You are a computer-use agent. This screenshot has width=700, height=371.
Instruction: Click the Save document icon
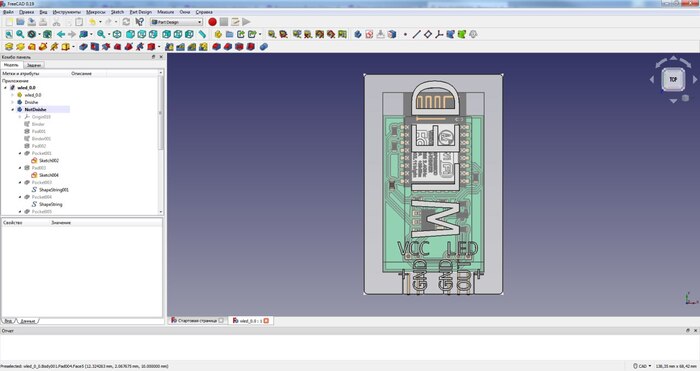coord(32,22)
